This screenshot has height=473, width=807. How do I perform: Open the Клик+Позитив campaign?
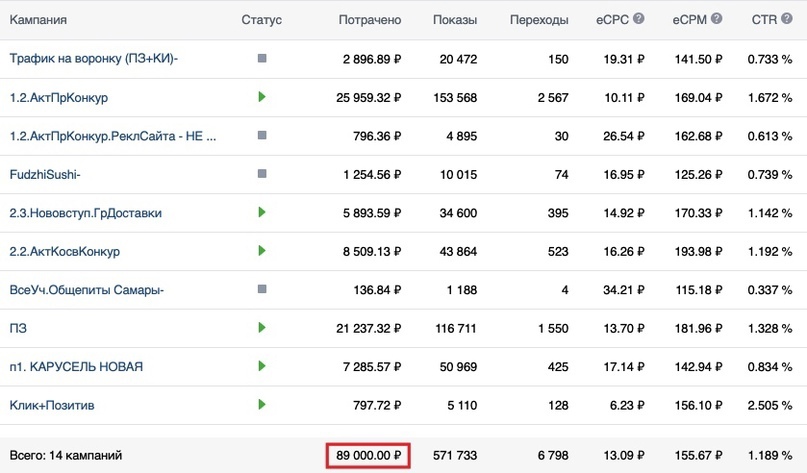[x=52, y=406]
